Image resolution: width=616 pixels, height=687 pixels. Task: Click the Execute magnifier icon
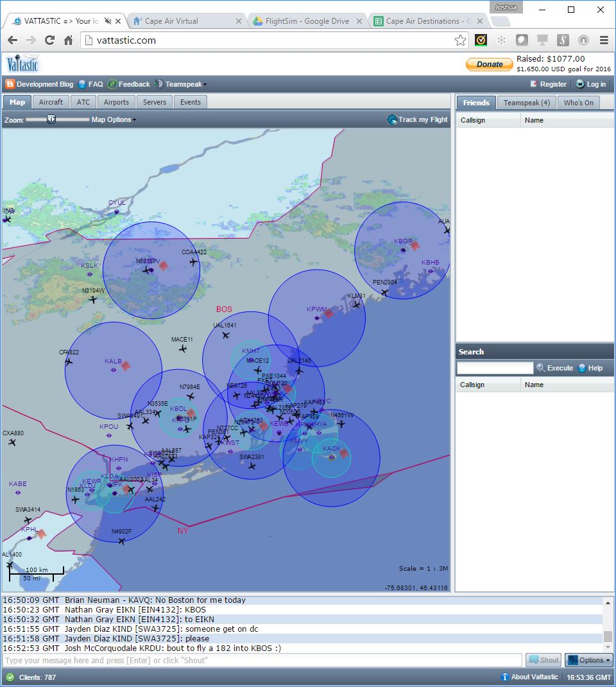(x=541, y=368)
